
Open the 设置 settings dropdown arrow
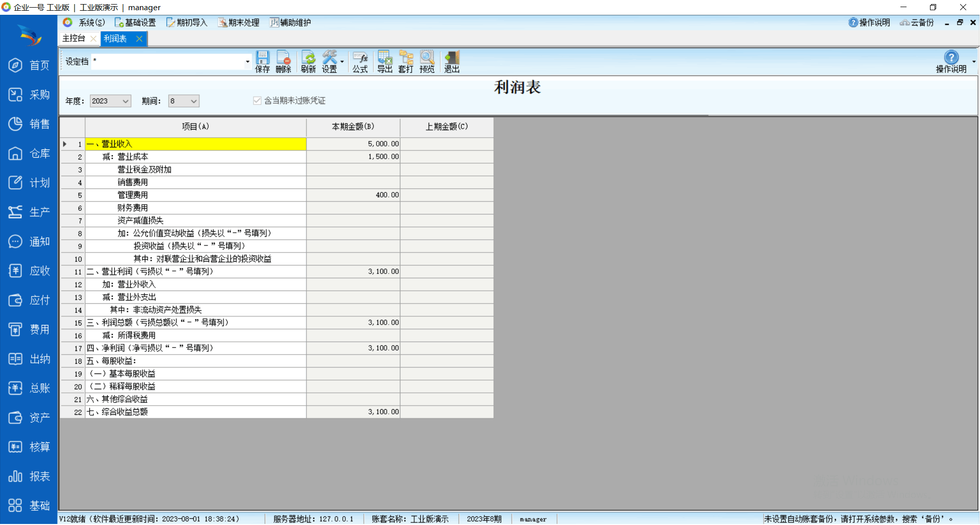pyautogui.click(x=342, y=62)
